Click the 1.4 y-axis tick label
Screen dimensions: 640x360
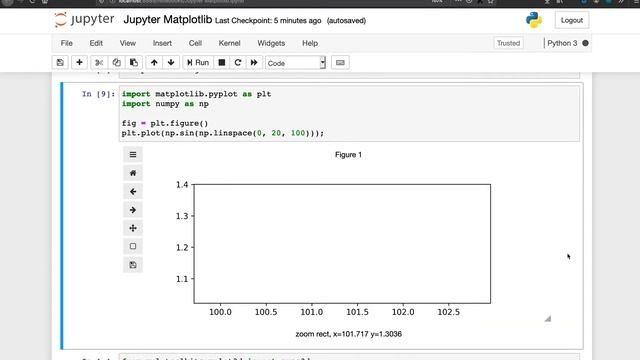pos(182,184)
